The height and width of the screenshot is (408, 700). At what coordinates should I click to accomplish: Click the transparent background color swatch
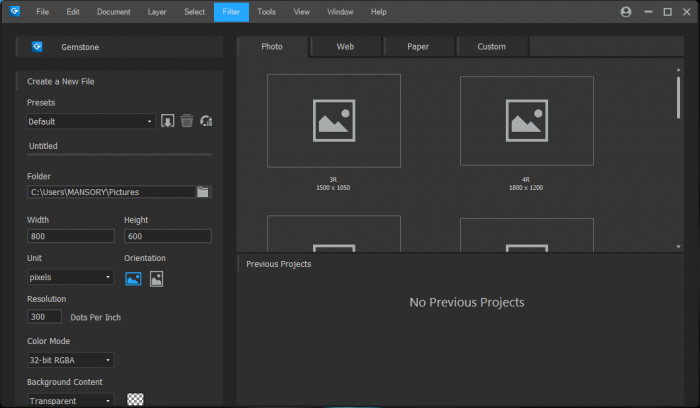click(135, 399)
